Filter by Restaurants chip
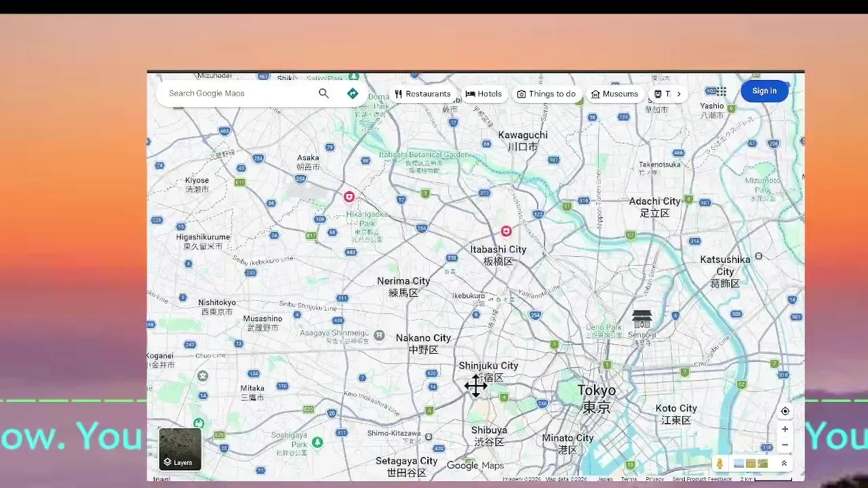 (422, 94)
